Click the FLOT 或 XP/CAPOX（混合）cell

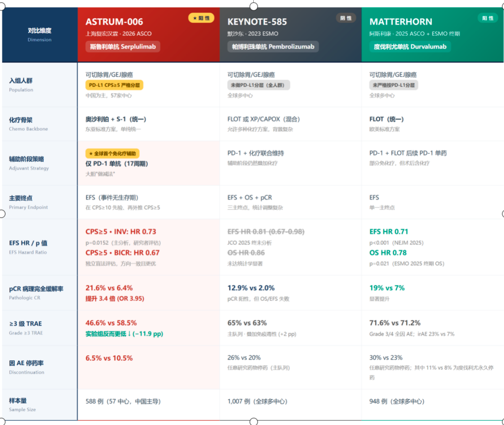click(264, 119)
